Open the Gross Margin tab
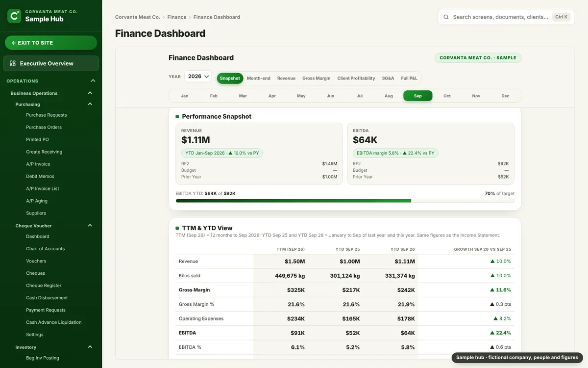The width and height of the screenshot is (588, 368). tap(316, 78)
